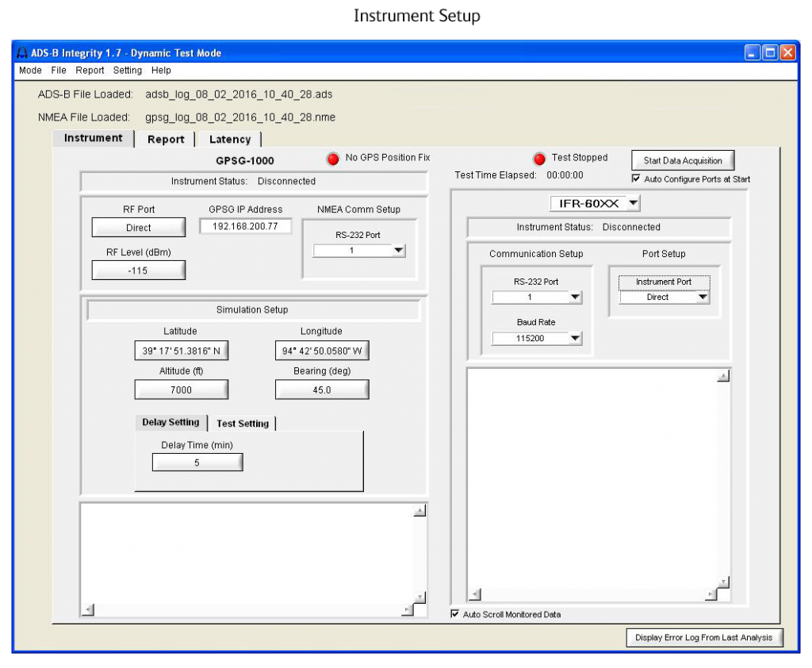Click down arrow of GPSG log vertical scrollbar
The width and height of the screenshot is (812, 668).
(x=420, y=597)
